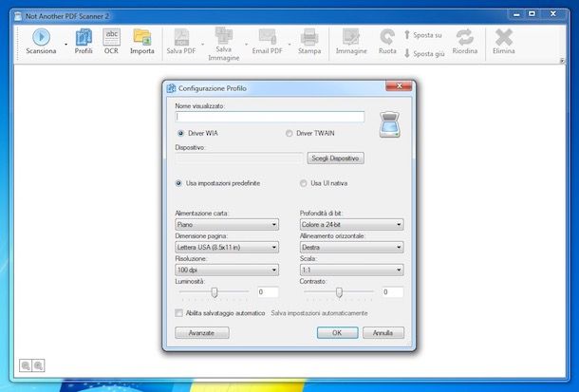
Task: Cancel the dialog with Annulla
Action: 383,333
